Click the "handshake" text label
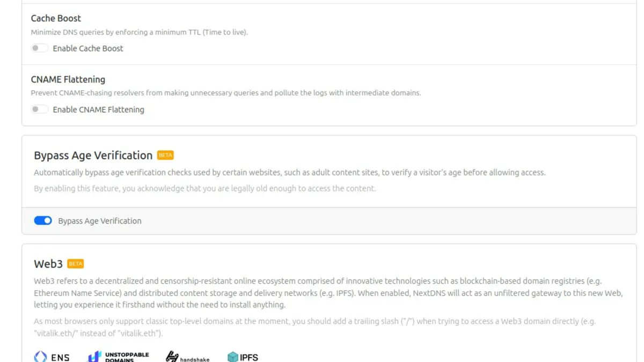This screenshot has width=644, height=362. pyautogui.click(x=195, y=359)
